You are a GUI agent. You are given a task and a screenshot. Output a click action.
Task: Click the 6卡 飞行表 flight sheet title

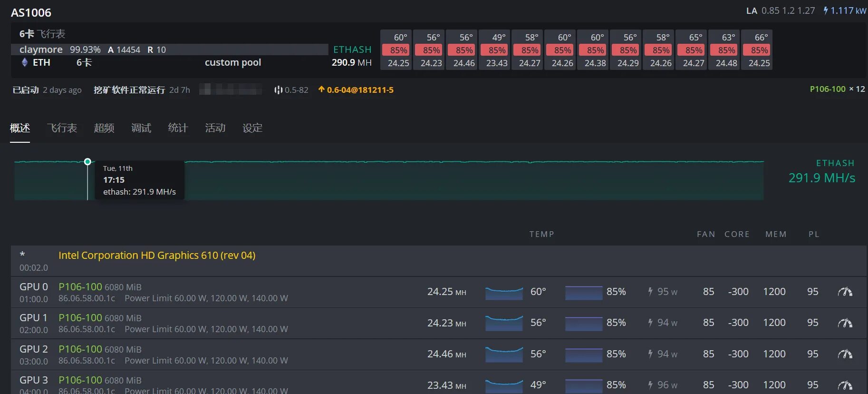[x=42, y=34]
